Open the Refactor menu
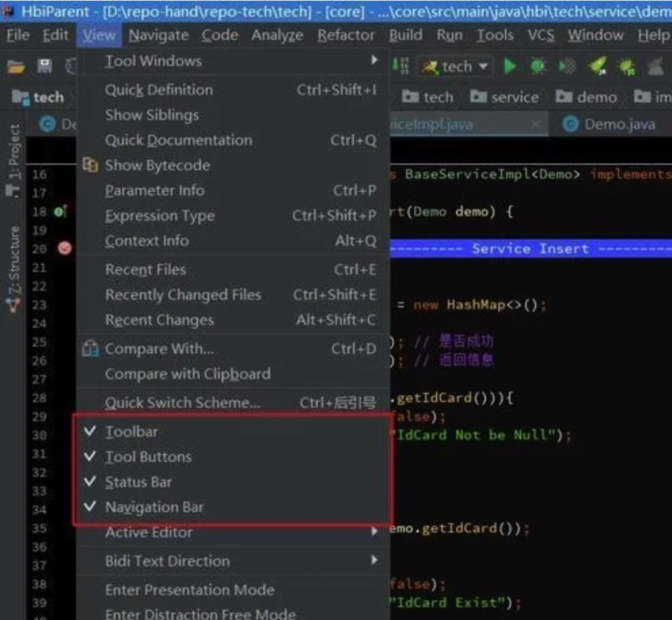This screenshot has width=672, height=620. [346, 35]
